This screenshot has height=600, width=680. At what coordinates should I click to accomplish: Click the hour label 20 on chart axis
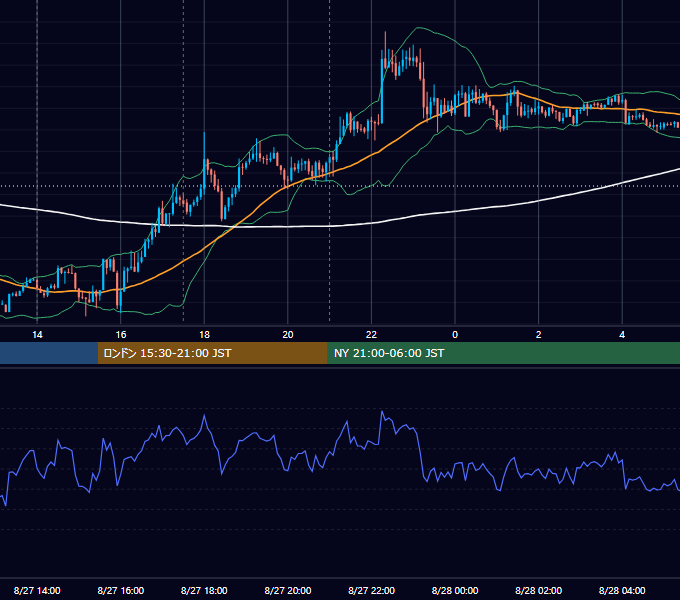tap(288, 335)
